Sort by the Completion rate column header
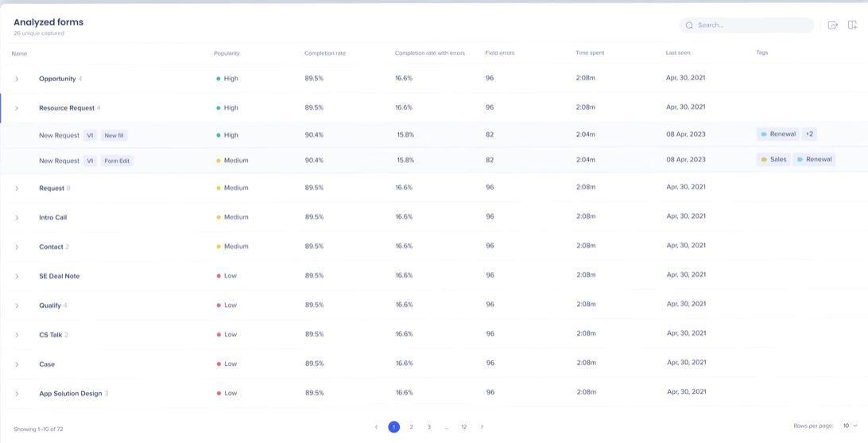Viewport: 868px width, 443px height. pos(325,53)
